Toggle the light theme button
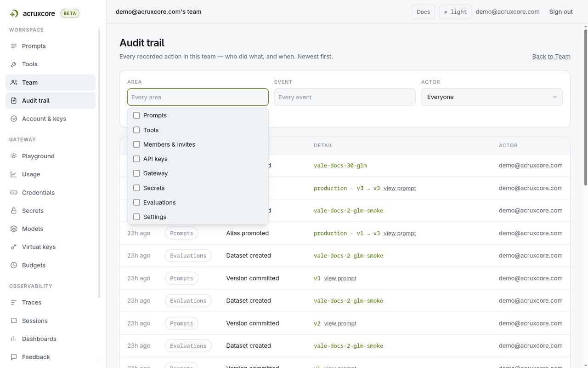The height and width of the screenshot is (368, 588). pyautogui.click(x=455, y=12)
